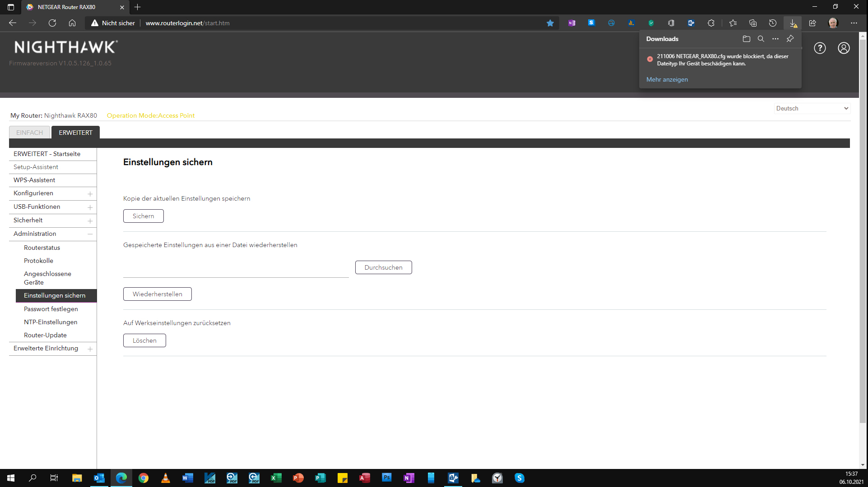Select the ERWEITERT tab
This screenshot has width=868, height=487.
tap(75, 133)
